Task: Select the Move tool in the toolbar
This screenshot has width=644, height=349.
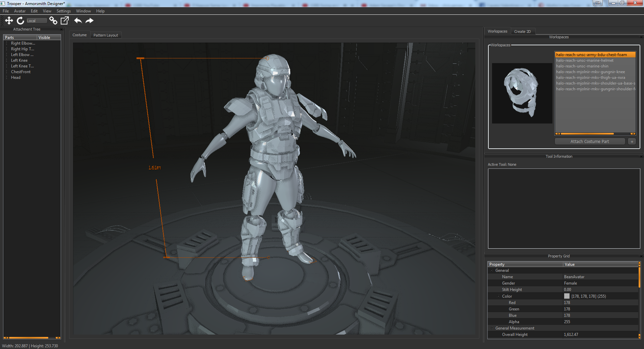Action: click(9, 21)
